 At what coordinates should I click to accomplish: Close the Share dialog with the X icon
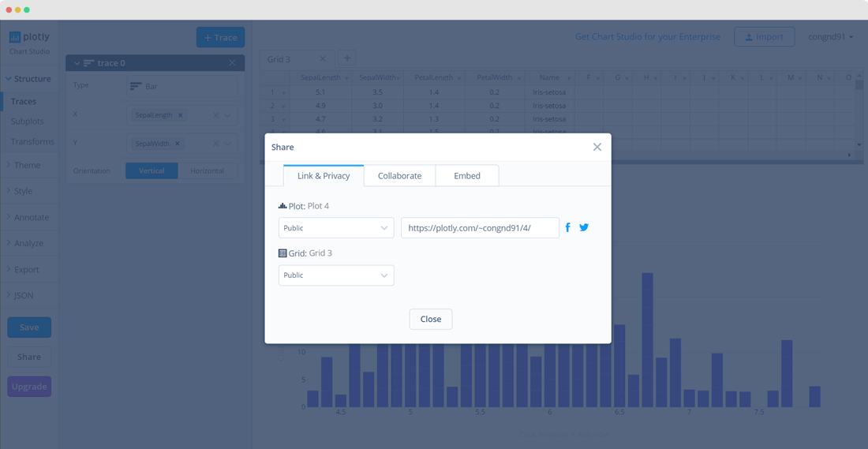597,147
